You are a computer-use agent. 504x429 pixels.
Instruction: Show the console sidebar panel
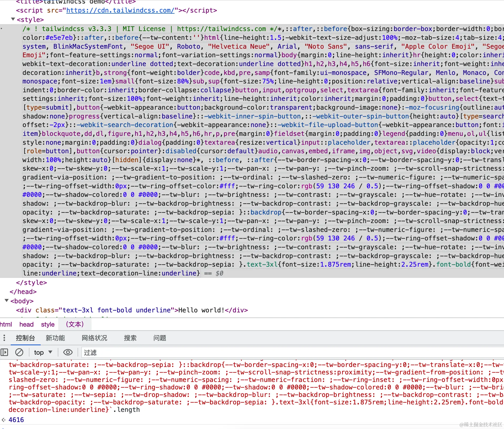4,352
